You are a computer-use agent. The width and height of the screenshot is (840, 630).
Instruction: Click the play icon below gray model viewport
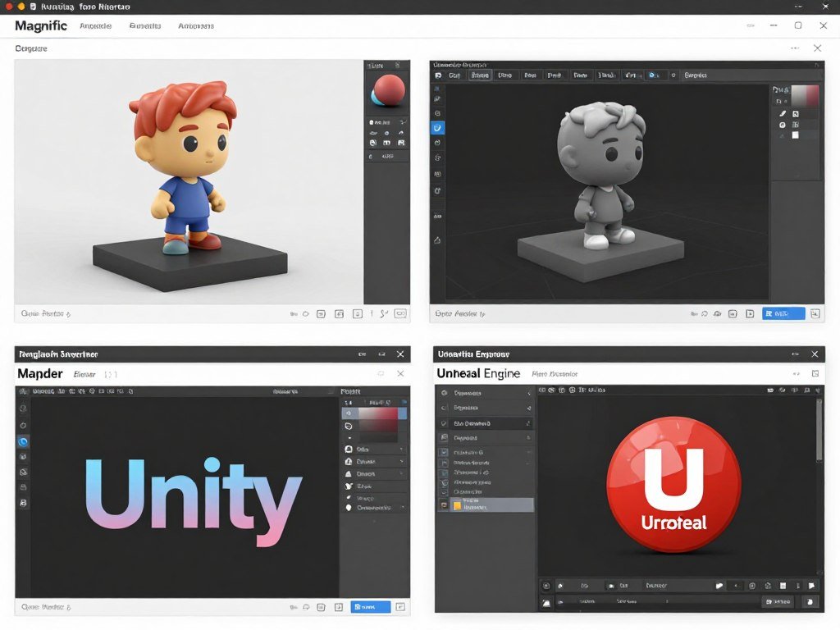pos(750,314)
